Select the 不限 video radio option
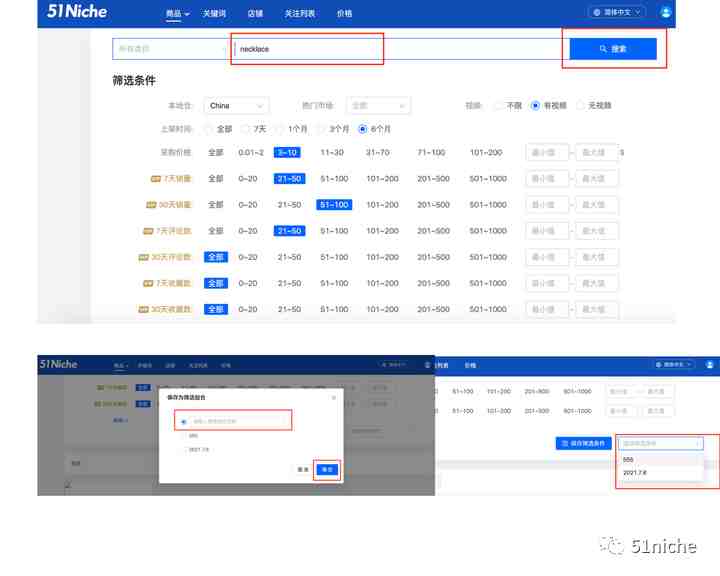This screenshot has height=576, width=720. [x=498, y=106]
